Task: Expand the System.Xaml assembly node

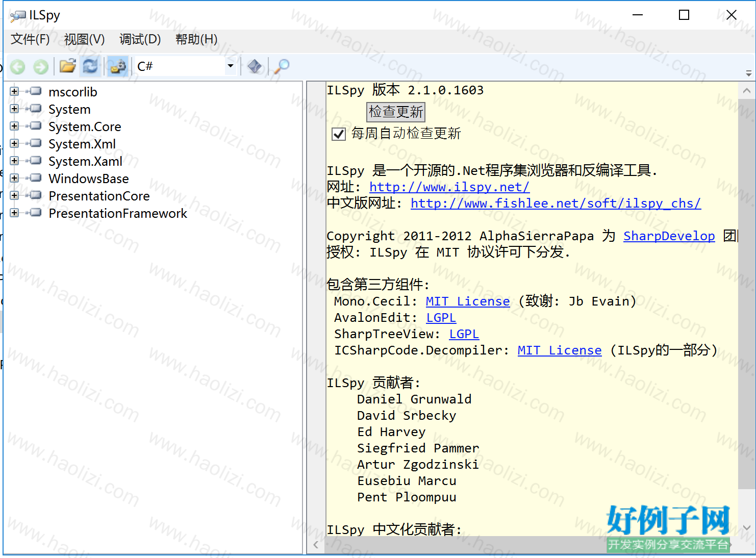Action: (14, 161)
